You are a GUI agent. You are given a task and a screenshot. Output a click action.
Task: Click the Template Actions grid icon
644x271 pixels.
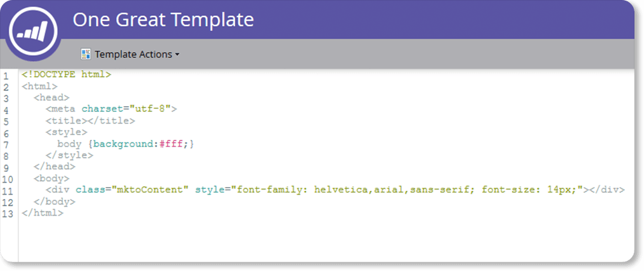point(86,54)
